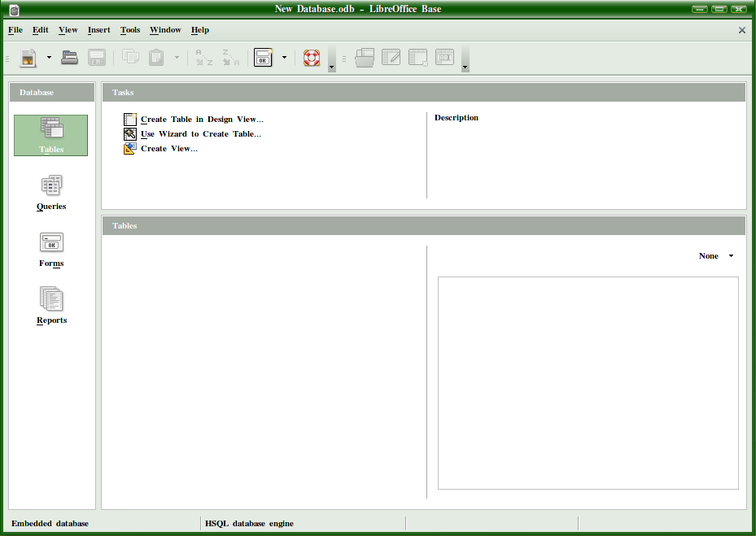Click the Embedded database status text

pyautogui.click(x=50, y=524)
